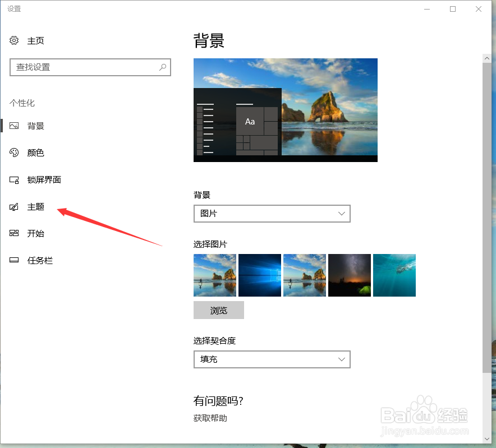Click the lock screen icon beside 锁屏界面
This screenshot has height=448, width=496.
click(x=14, y=180)
